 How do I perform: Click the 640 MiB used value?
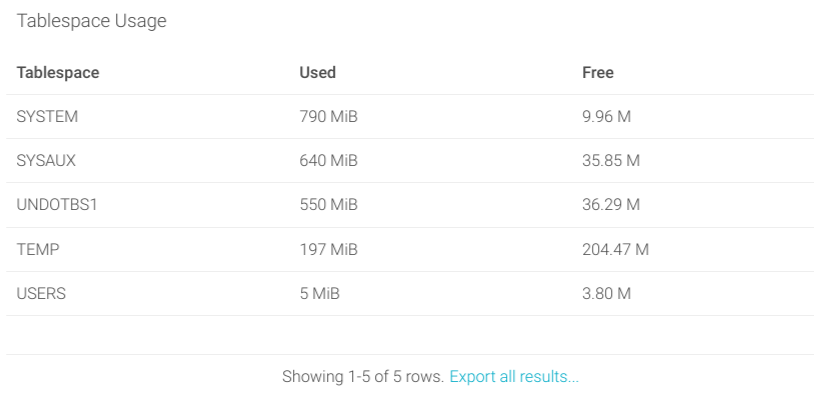329,161
